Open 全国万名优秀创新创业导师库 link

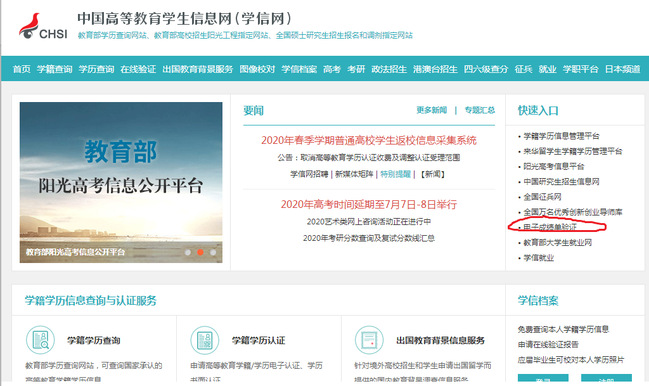(573, 212)
